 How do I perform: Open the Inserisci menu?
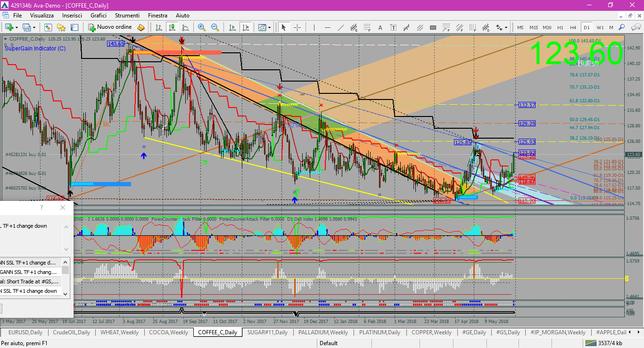(72, 16)
